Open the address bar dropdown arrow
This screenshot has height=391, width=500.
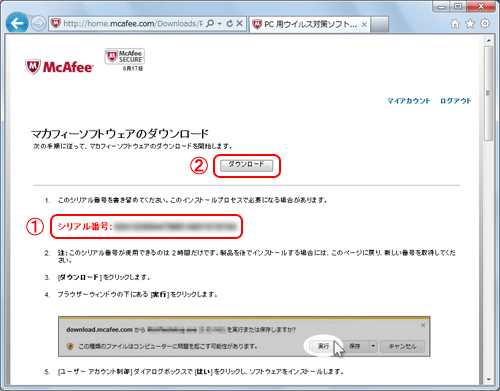[219, 24]
